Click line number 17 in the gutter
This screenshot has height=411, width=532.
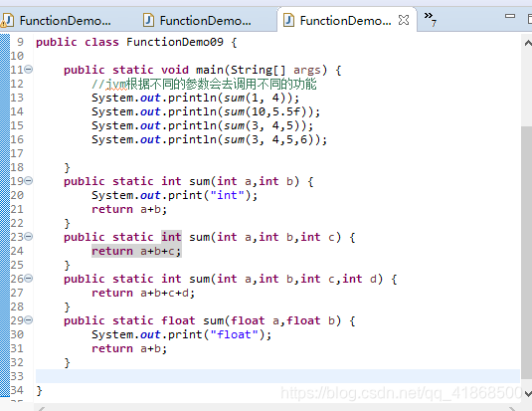click(17, 153)
